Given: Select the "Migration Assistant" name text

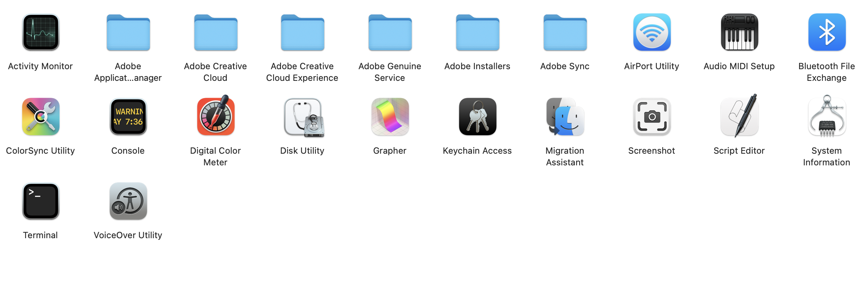Looking at the screenshot, I should [x=565, y=157].
